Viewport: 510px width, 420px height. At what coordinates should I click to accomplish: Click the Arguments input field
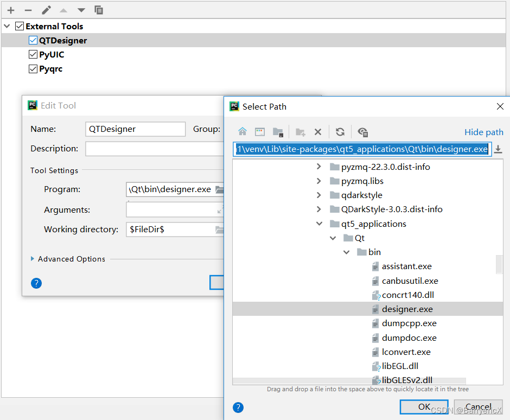(171, 210)
